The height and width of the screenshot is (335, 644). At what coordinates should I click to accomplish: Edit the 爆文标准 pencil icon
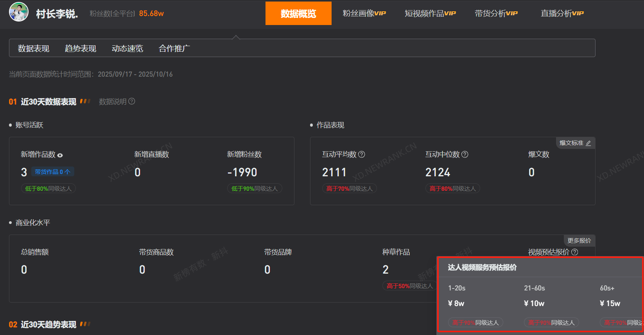pyautogui.click(x=588, y=143)
